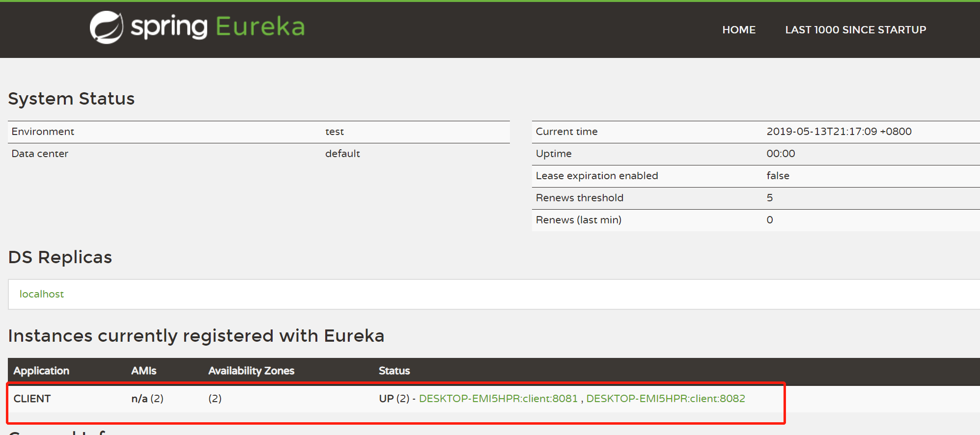
Task: Click the Uptime label
Action: (554, 154)
